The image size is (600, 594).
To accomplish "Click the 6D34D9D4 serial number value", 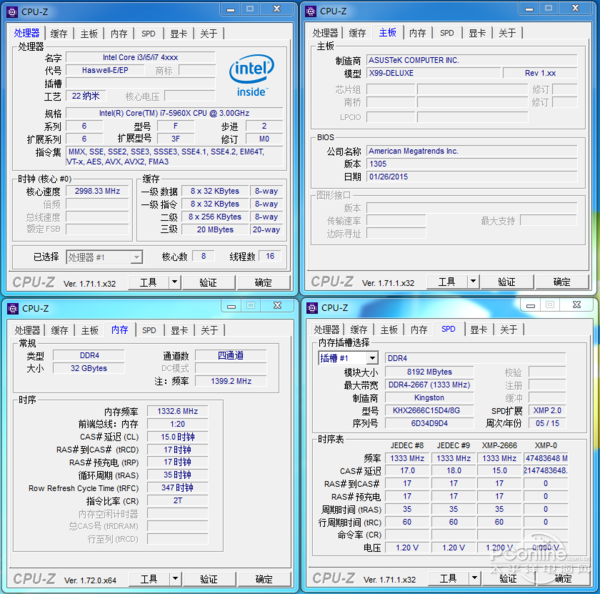I will (x=429, y=423).
